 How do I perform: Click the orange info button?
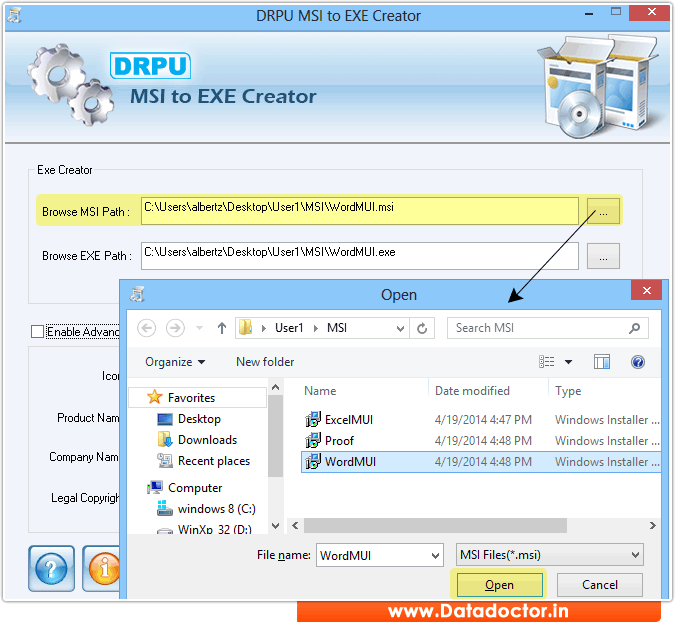(x=102, y=568)
